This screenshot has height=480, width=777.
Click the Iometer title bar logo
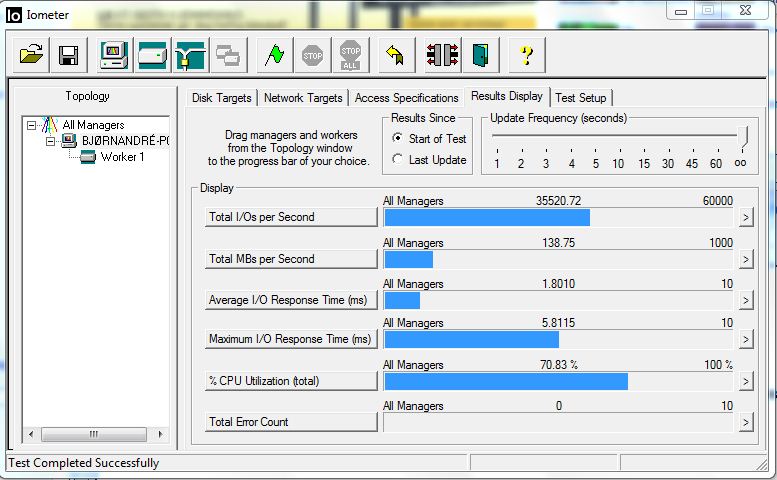(x=13, y=15)
